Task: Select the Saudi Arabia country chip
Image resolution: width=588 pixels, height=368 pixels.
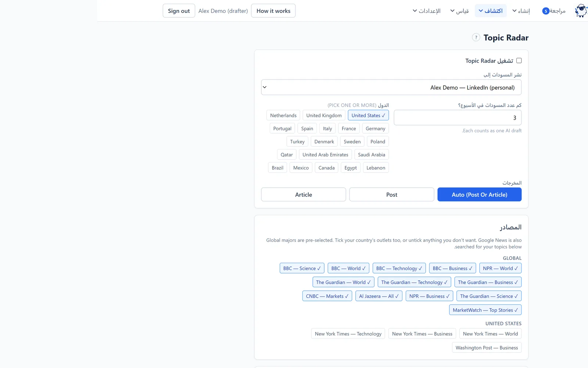Action: (x=372, y=155)
